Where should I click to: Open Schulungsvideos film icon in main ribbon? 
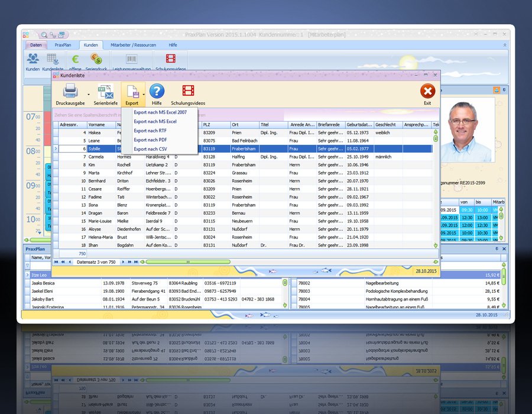(171, 59)
